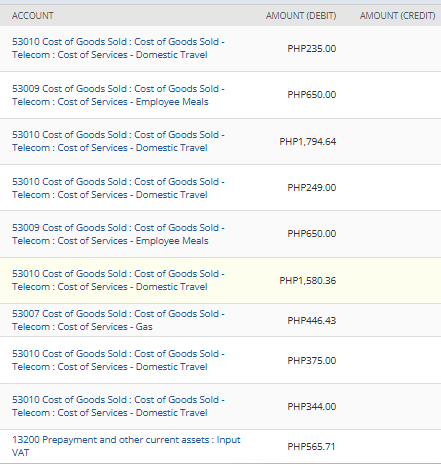This screenshot has height=464, width=441.
Task: Open the 53009 Employee Meals account in the second row
Action: click(x=118, y=95)
